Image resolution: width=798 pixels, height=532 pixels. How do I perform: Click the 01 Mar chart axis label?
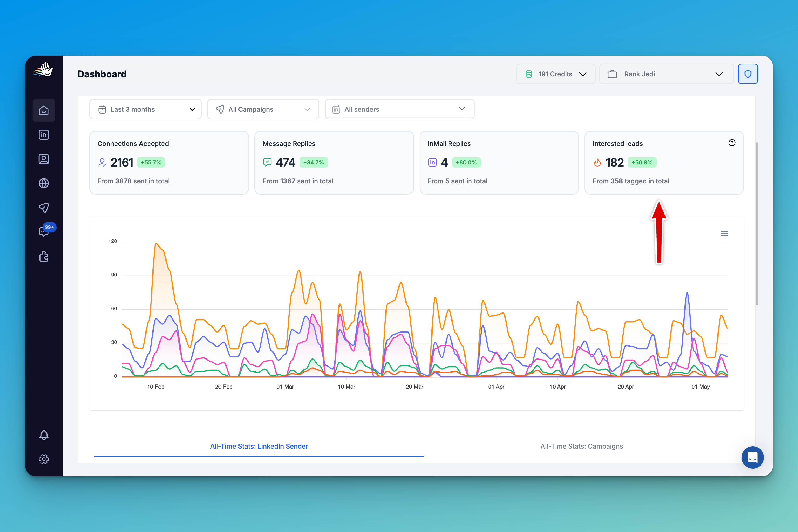coord(285,387)
